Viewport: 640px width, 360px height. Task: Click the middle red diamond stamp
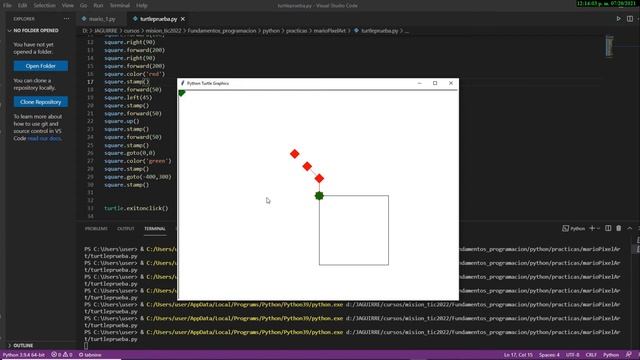point(307,166)
